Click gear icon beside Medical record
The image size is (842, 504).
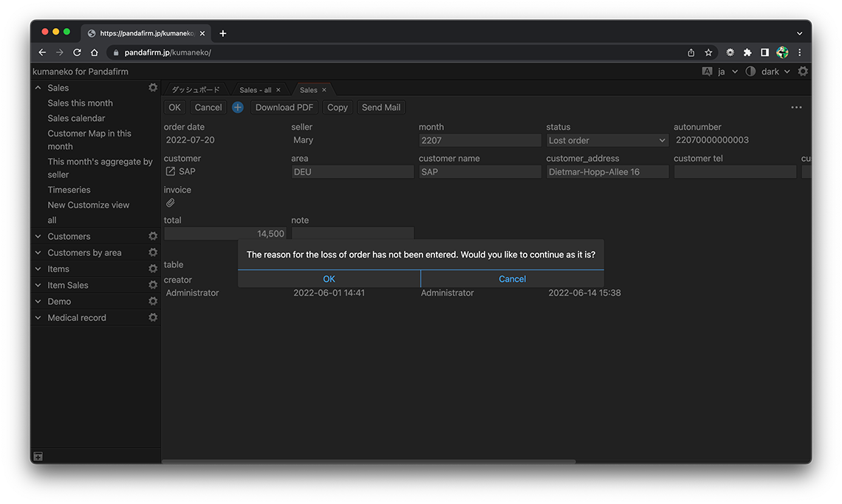(153, 317)
